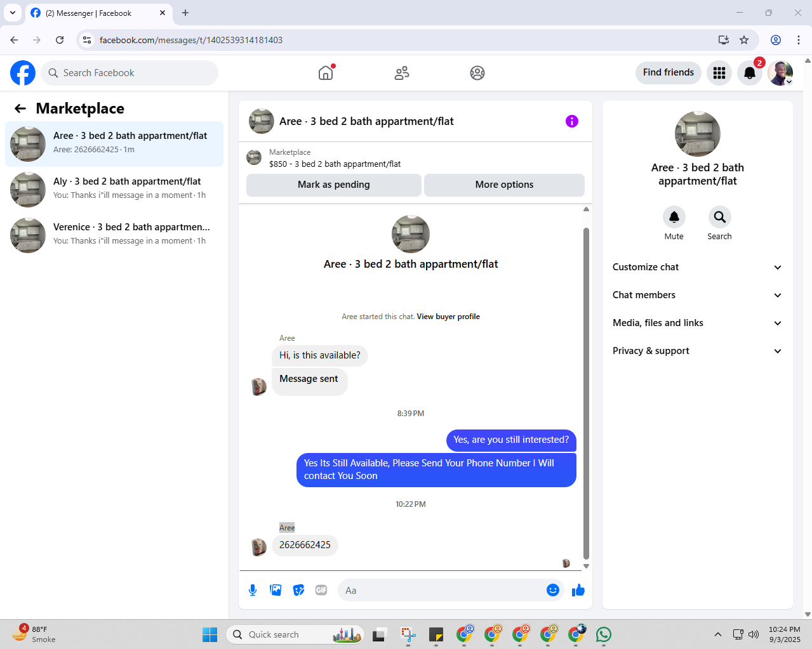Image resolution: width=812 pixels, height=649 pixels.
Task: Click 'Hi, is this available?' message
Action: click(319, 355)
